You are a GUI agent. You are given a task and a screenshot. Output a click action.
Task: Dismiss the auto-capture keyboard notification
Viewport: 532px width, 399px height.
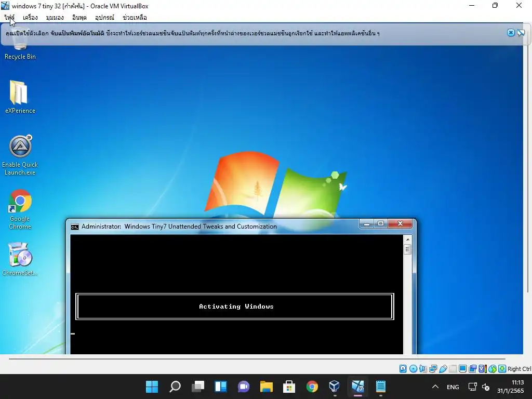tap(511, 33)
